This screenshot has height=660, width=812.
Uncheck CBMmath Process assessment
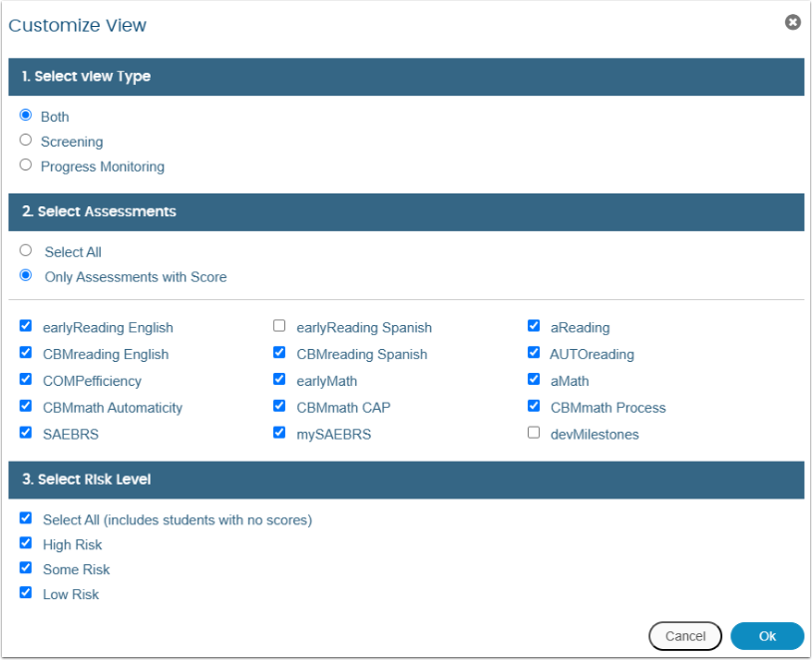point(534,406)
